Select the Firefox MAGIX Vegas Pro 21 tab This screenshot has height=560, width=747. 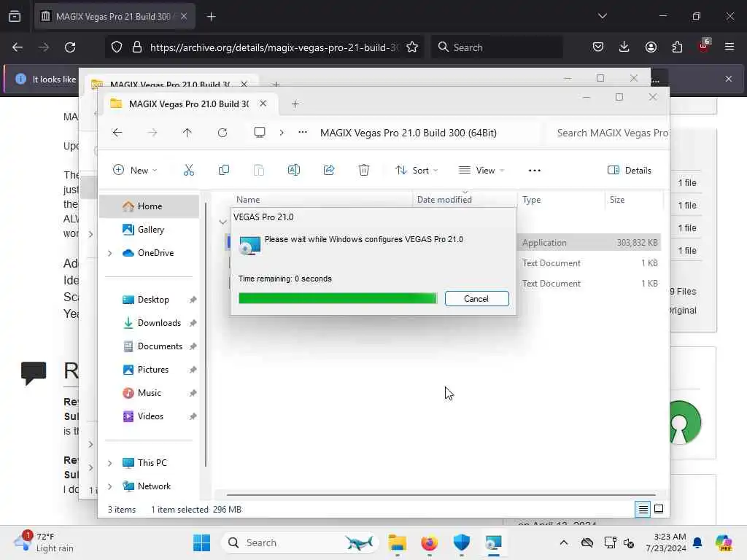115,17
